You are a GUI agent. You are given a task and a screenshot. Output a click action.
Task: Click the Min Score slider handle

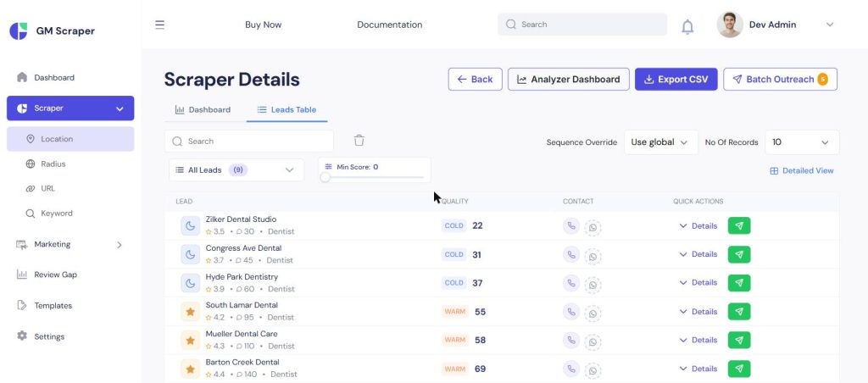325,177
